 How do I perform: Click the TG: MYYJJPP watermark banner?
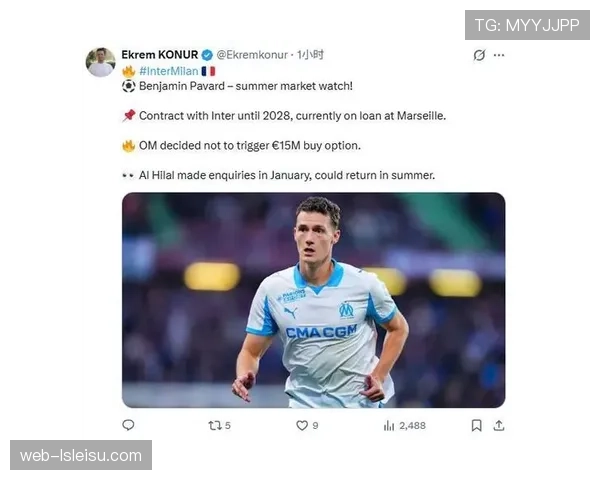click(527, 25)
